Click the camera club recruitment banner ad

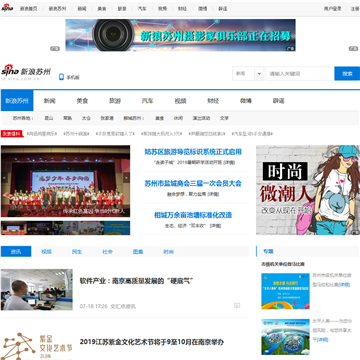(180, 35)
